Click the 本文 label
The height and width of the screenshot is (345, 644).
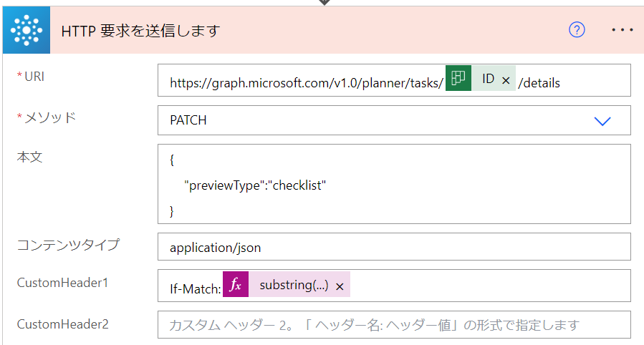pyautogui.click(x=29, y=157)
